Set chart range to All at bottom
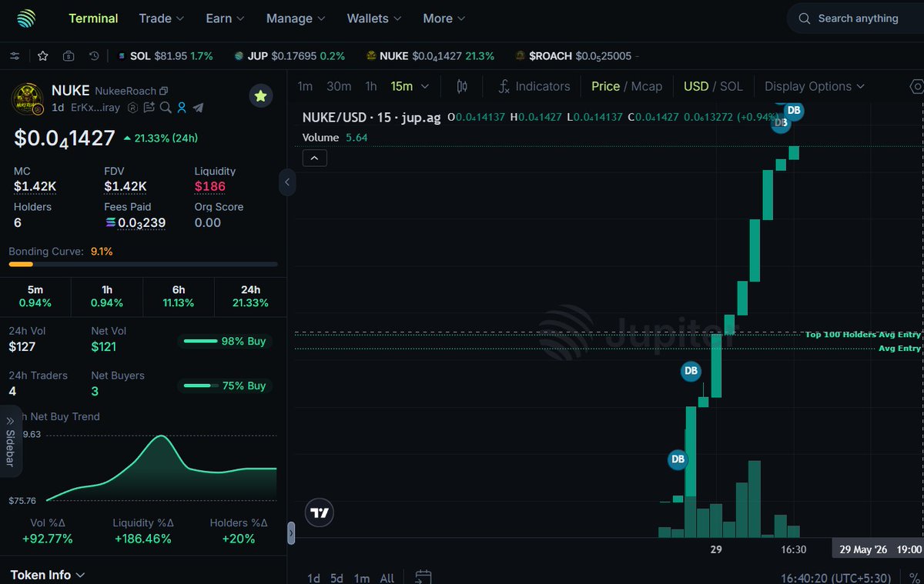Screen dimensions: 924x584 [387, 578]
